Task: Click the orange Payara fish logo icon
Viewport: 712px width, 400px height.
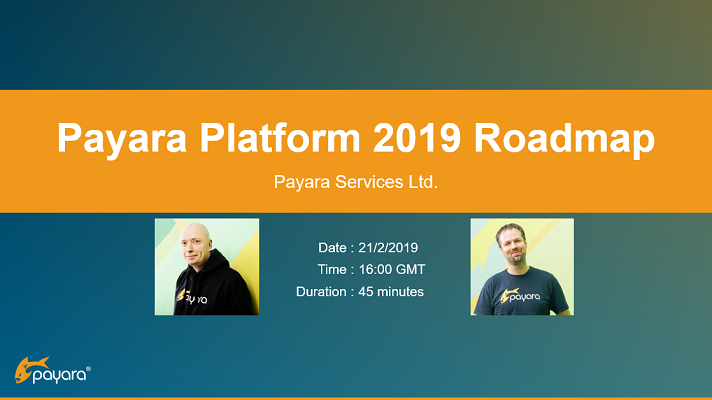Action: coord(30,369)
